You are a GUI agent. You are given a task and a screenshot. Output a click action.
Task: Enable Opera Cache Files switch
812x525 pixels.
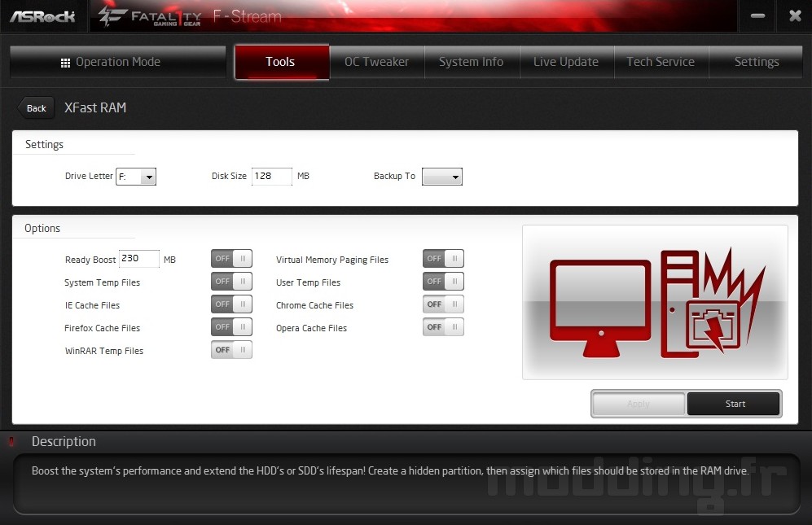point(443,326)
